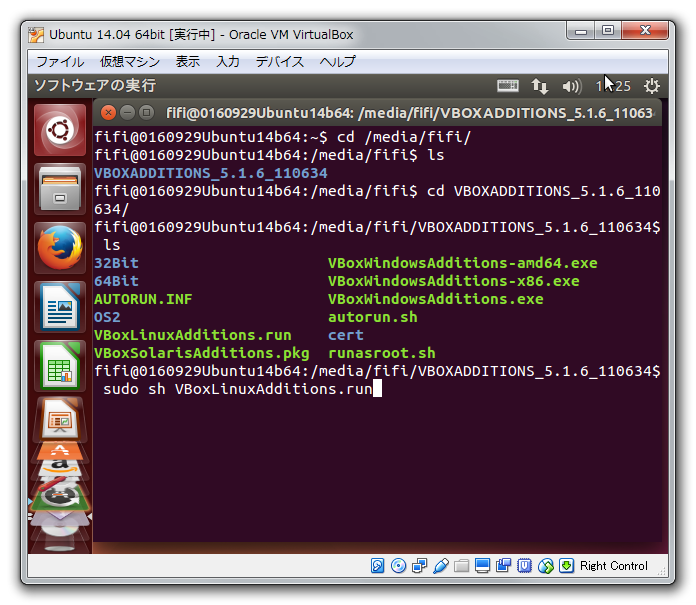The image size is (696, 605).
Task: Click the network adapters status icon
Action: pyautogui.click(x=419, y=566)
